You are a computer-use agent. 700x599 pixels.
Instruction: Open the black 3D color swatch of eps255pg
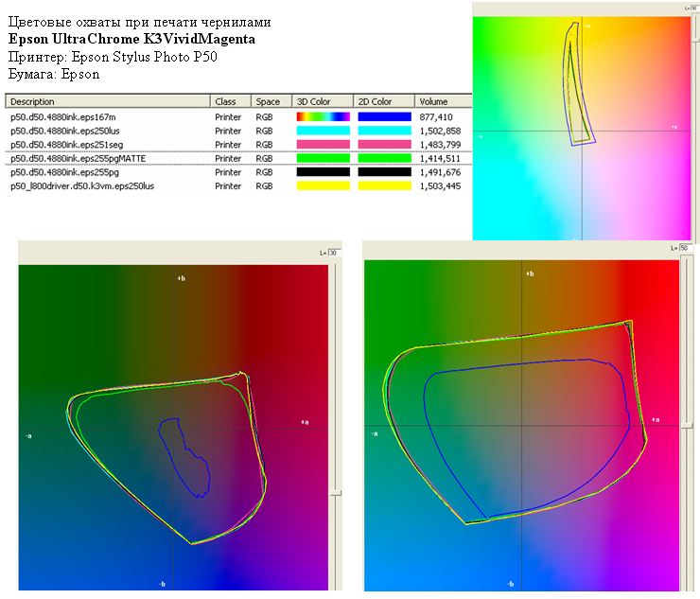pyautogui.click(x=324, y=172)
